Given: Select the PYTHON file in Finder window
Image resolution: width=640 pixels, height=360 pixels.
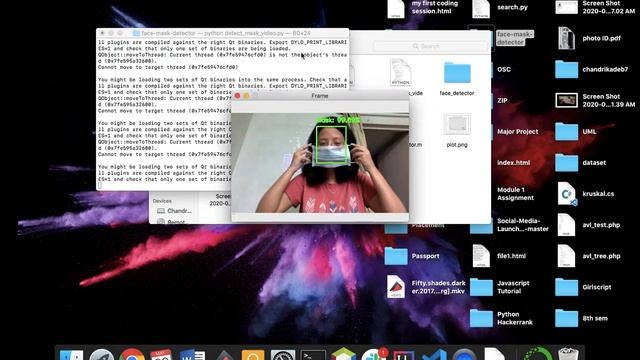Looking at the screenshot, I should 400,72.
